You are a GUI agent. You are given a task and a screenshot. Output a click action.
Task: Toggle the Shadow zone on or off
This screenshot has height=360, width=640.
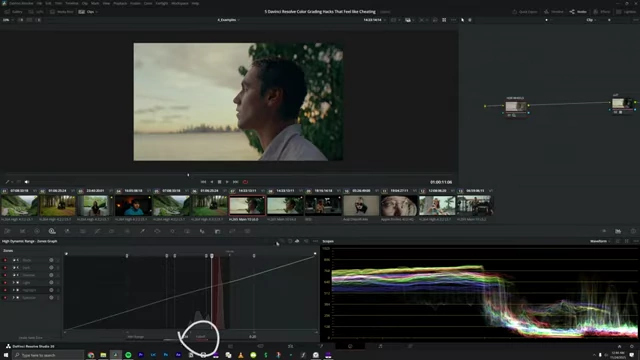tap(5, 275)
